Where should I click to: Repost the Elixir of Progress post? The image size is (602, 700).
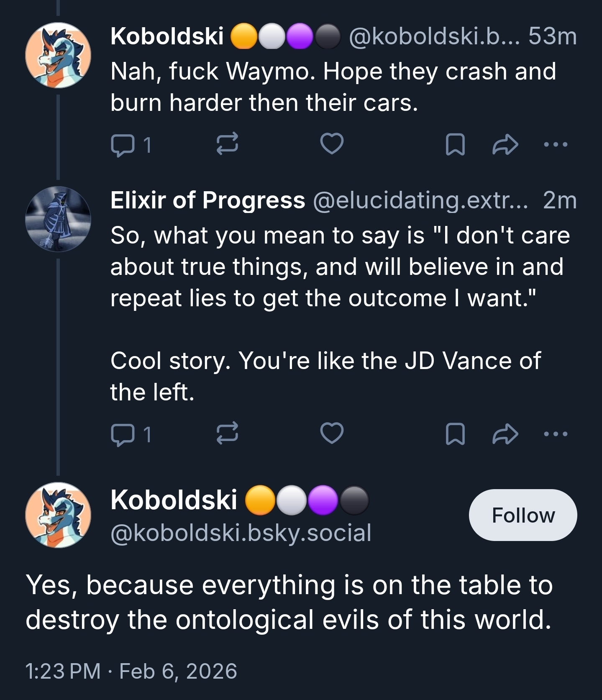227,433
